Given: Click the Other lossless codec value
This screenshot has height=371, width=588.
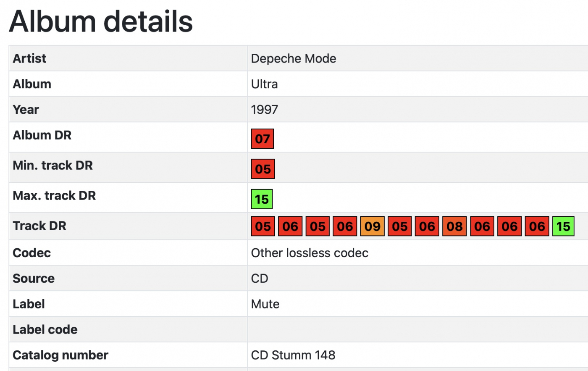Looking at the screenshot, I should 310,253.
